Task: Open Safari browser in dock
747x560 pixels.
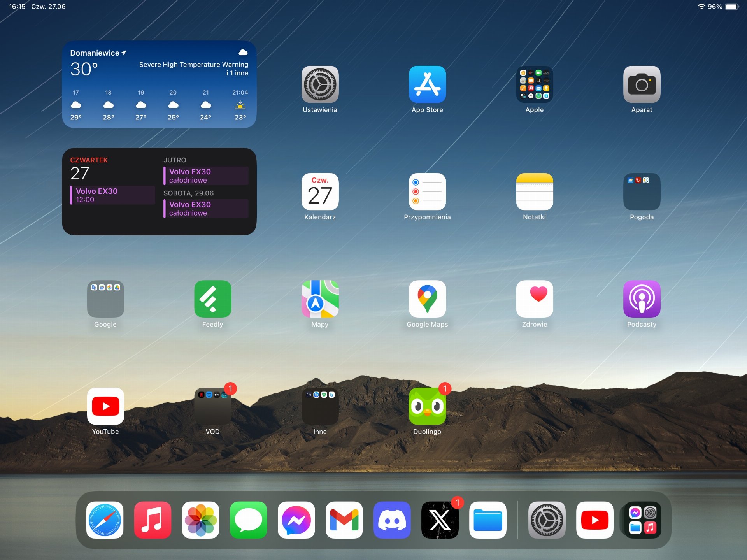Action: click(105, 520)
